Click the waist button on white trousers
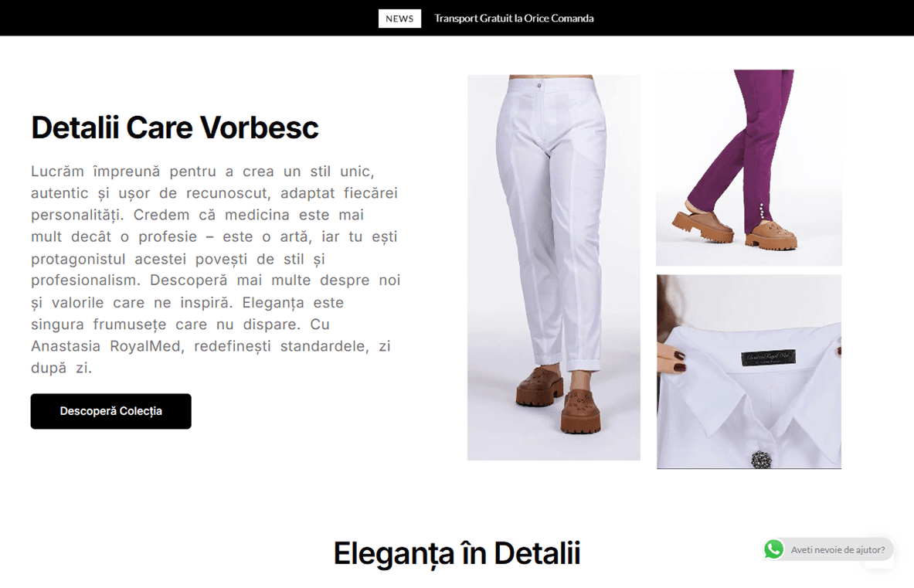 [x=539, y=86]
